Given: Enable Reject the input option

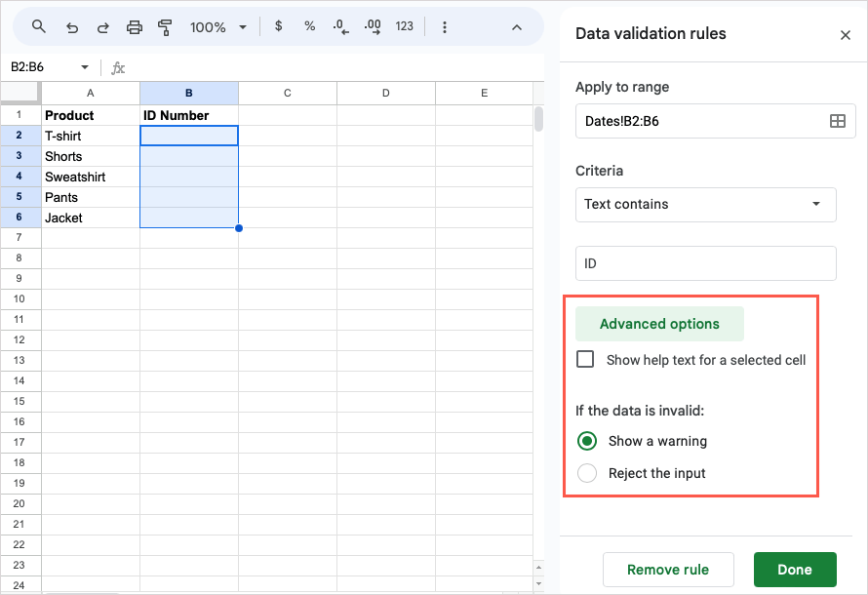Looking at the screenshot, I should [x=586, y=473].
